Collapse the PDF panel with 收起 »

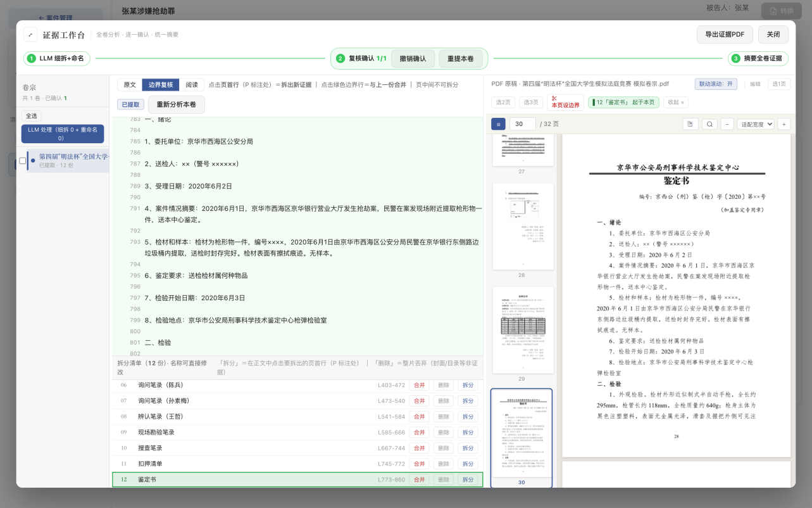[675, 102]
